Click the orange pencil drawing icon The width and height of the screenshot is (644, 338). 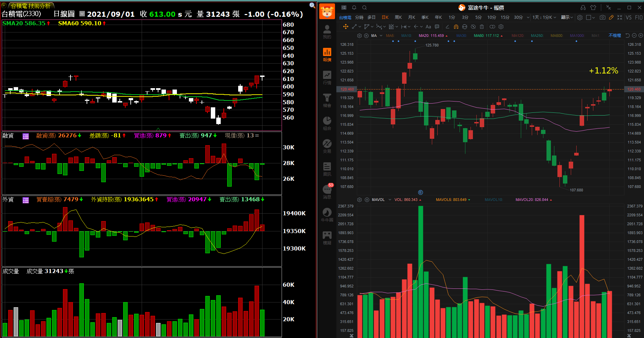click(611, 17)
